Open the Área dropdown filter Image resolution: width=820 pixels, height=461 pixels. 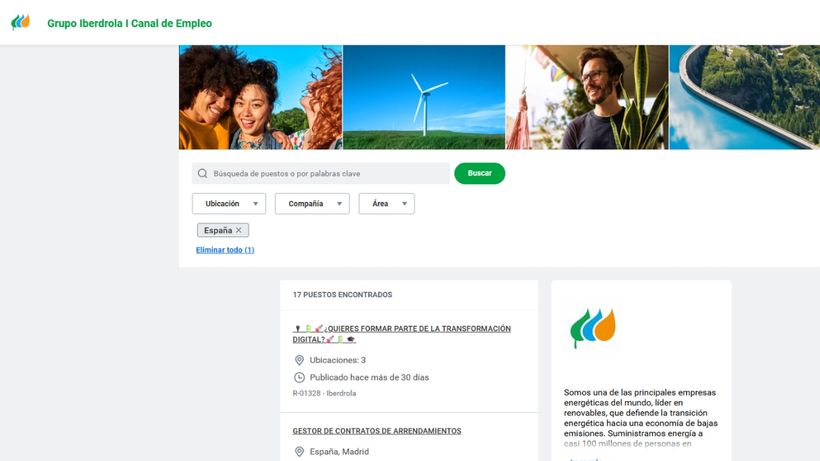click(386, 204)
